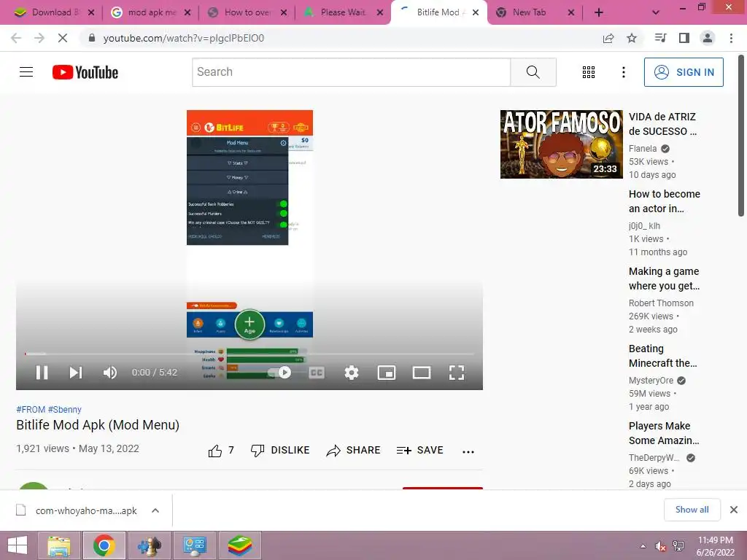Go forward in browser history
This screenshot has height=560, width=747.
(x=39, y=38)
